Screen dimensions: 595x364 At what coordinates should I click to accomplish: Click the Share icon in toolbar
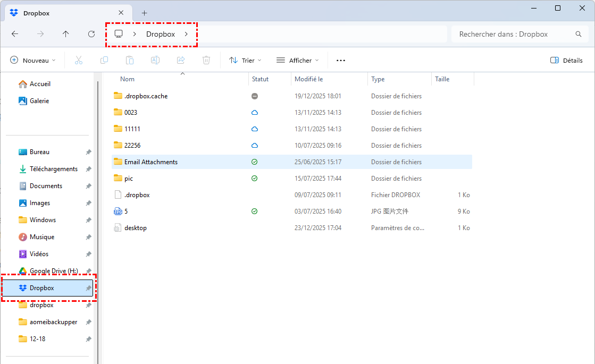(181, 61)
